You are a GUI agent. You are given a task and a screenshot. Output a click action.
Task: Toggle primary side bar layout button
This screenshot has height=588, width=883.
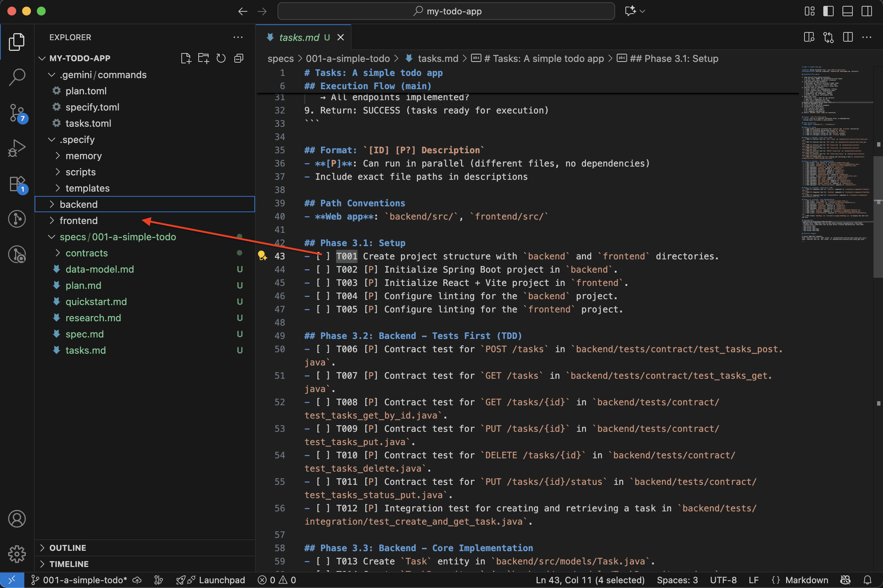(x=828, y=11)
